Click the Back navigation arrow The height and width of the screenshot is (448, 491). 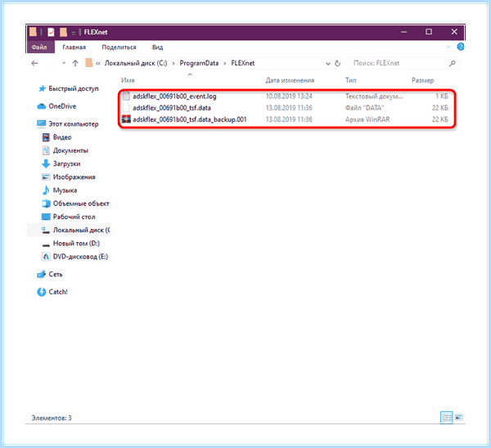pyautogui.click(x=34, y=63)
